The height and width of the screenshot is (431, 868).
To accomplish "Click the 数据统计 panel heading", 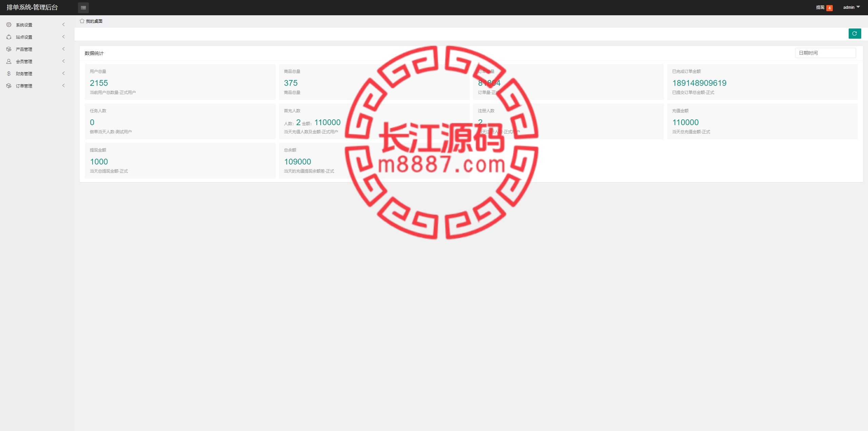I will coord(94,53).
